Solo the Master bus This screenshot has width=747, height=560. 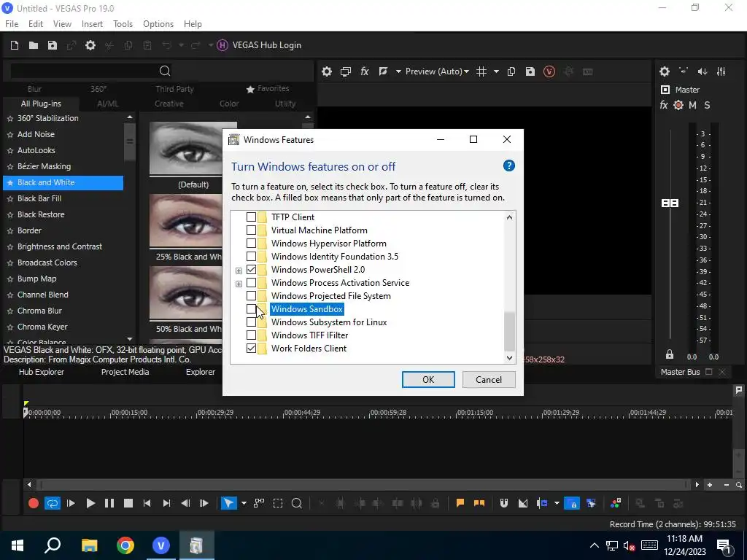click(707, 105)
